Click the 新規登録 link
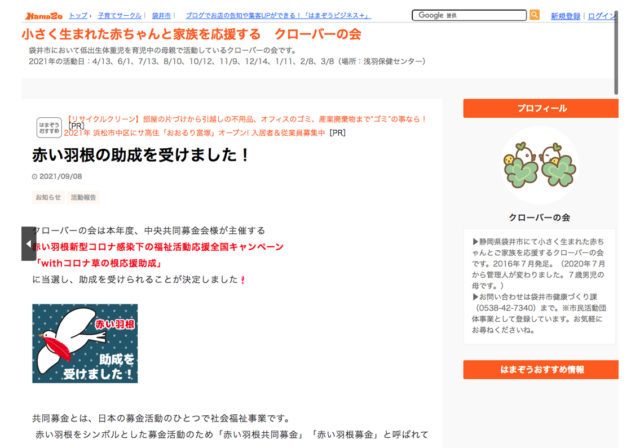This screenshot has width=640, height=448. 565,16
